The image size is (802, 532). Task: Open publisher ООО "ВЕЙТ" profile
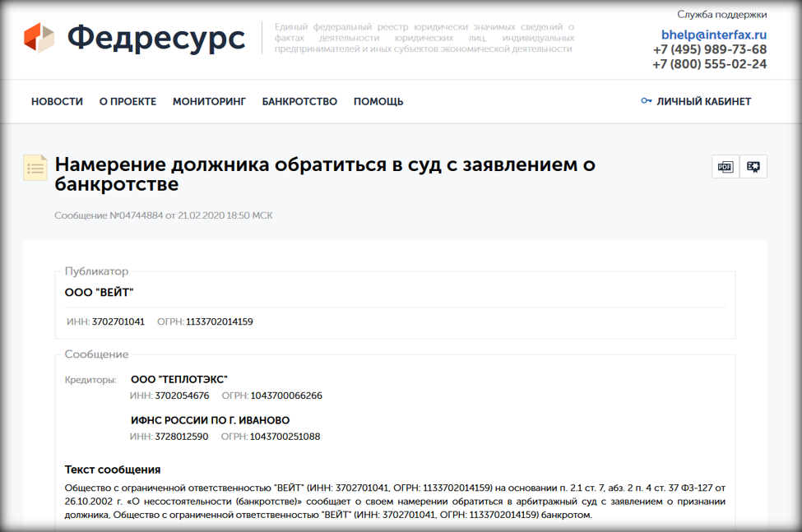pyautogui.click(x=99, y=293)
